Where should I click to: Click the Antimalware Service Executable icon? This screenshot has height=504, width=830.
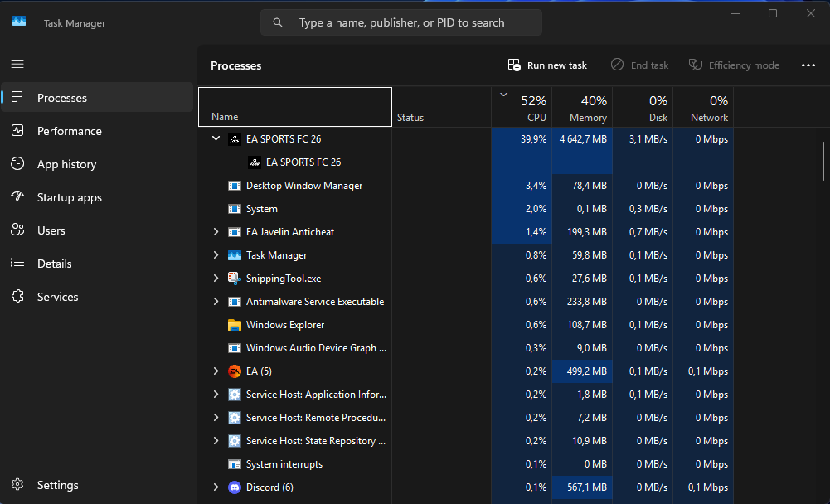[235, 302]
